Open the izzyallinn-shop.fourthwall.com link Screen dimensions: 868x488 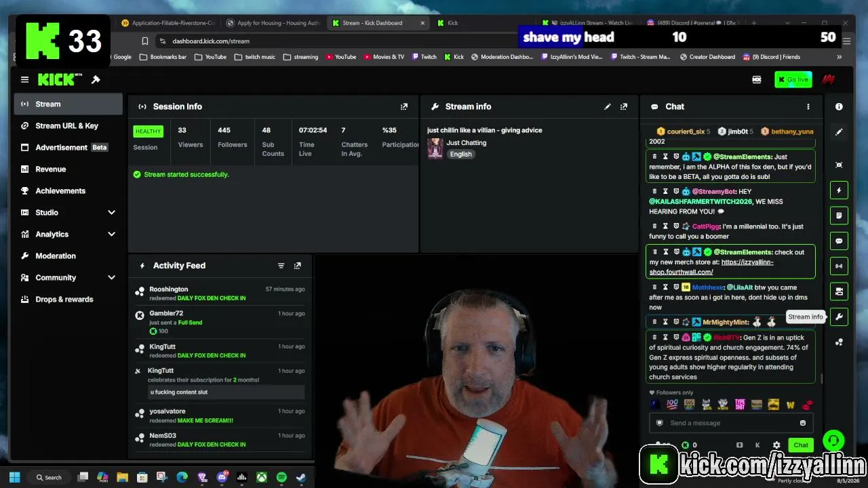711,267
